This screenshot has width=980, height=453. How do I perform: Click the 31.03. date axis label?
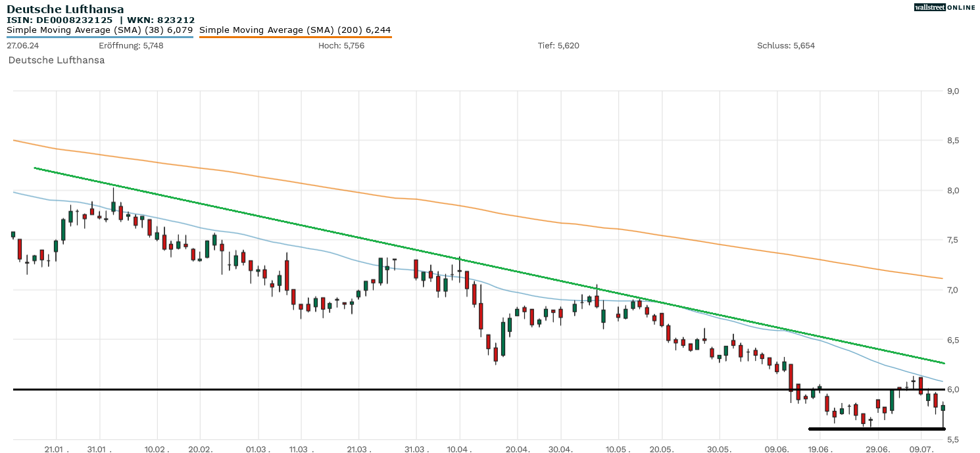click(416, 449)
